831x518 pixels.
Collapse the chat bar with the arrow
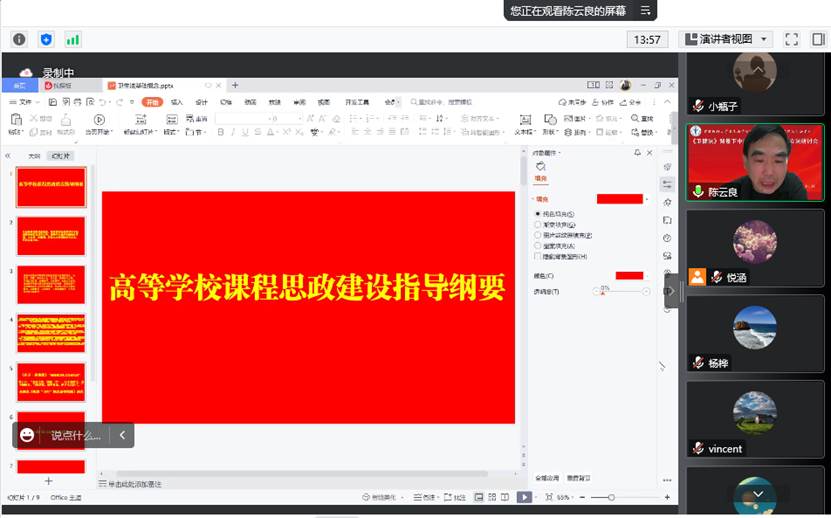click(122, 435)
